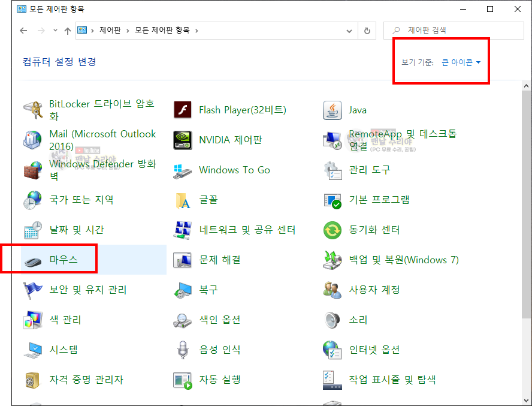
Task: Go back with the back arrow
Action: click(23, 31)
